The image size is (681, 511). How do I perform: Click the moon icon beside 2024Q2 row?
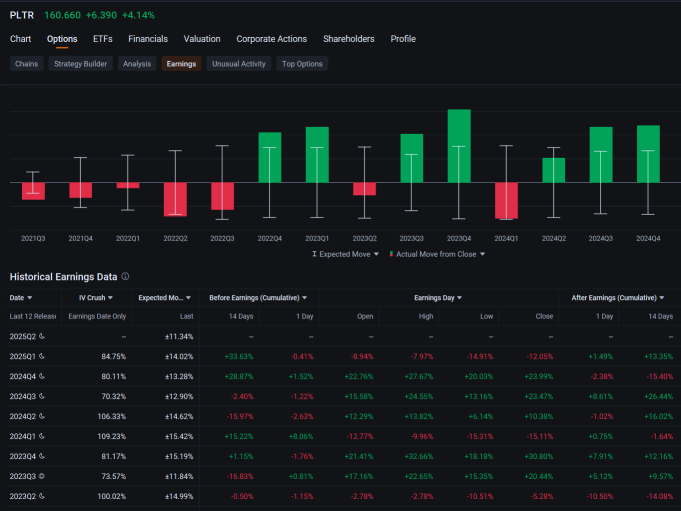[x=42, y=416]
